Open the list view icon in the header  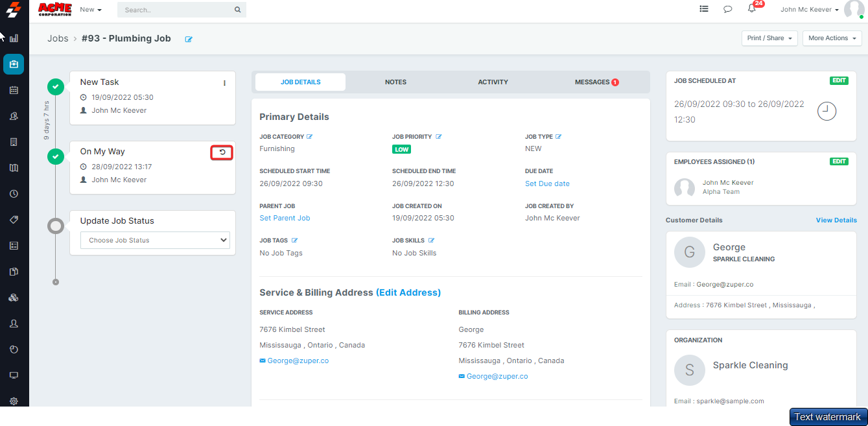coord(704,9)
